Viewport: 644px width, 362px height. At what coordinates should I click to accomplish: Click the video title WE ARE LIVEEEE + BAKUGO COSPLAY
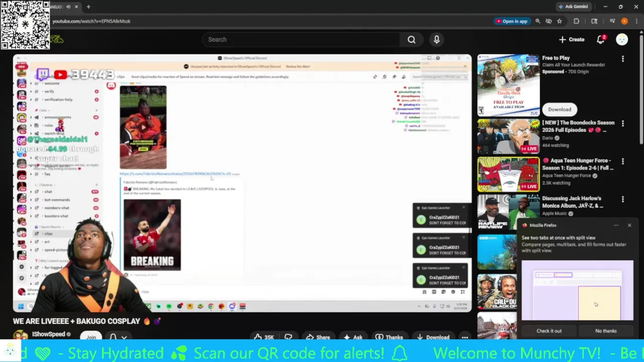76,321
